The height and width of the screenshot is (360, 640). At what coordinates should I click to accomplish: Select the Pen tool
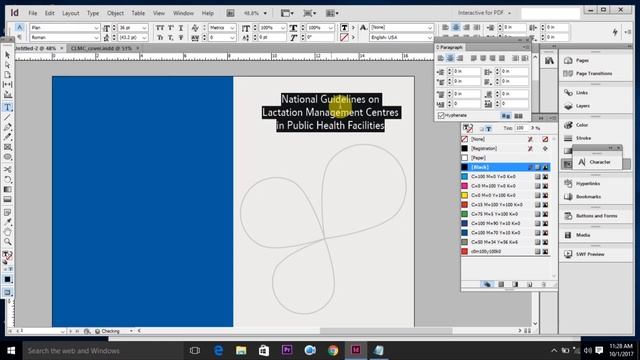click(7, 127)
